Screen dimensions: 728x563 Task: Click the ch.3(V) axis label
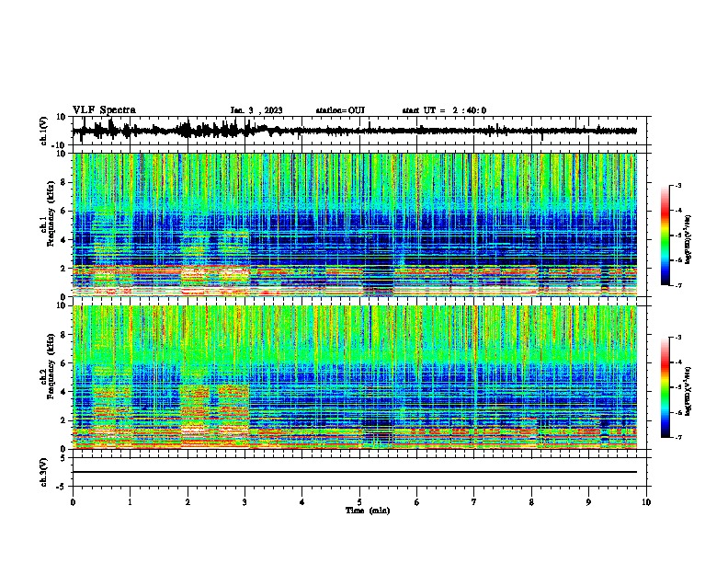click(x=44, y=472)
